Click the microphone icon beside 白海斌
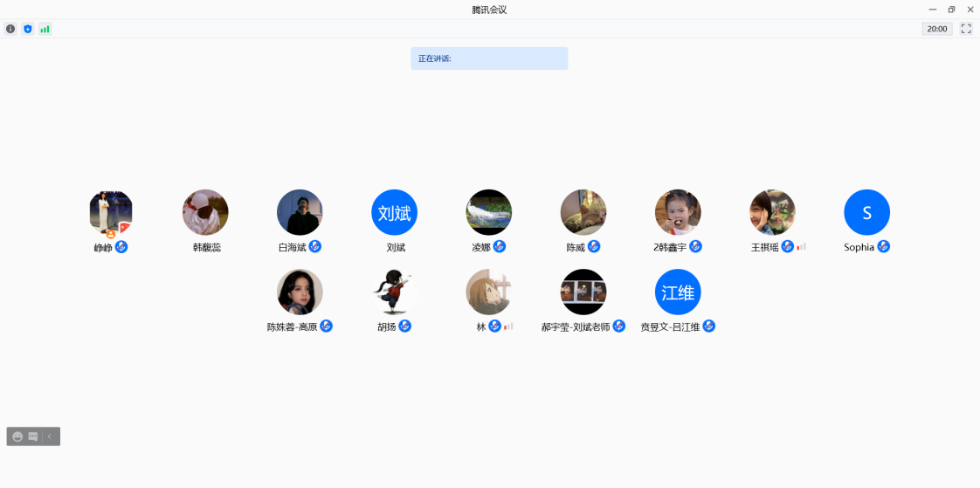This screenshot has width=980, height=488. (x=315, y=247)
